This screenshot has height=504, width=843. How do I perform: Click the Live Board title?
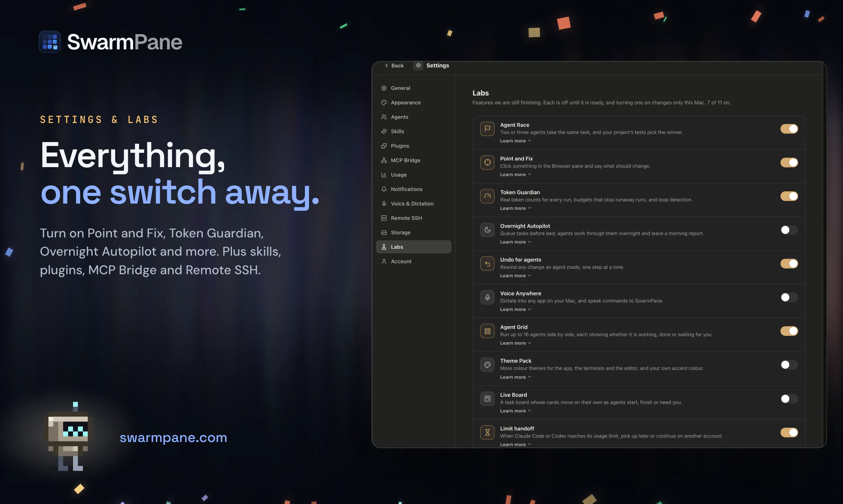(x=513, y=395)
